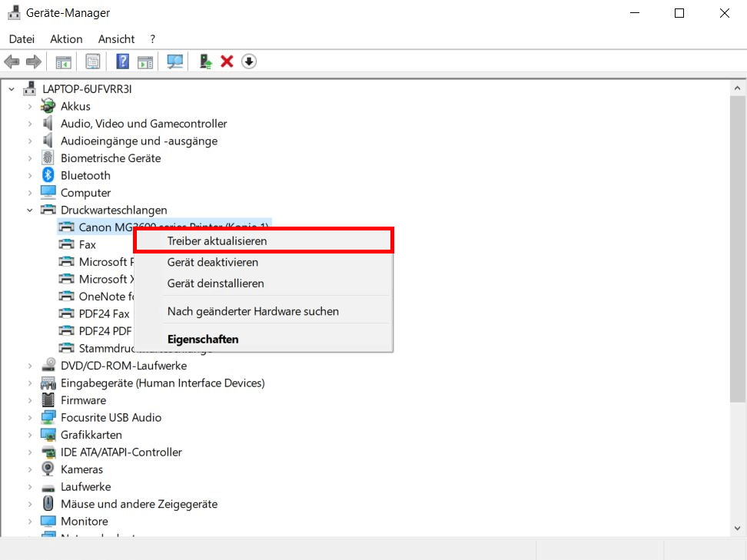The height and width of the screenshot is (560, 747).
Task: Select the Firmware chip icon
Action: (48, 400)
